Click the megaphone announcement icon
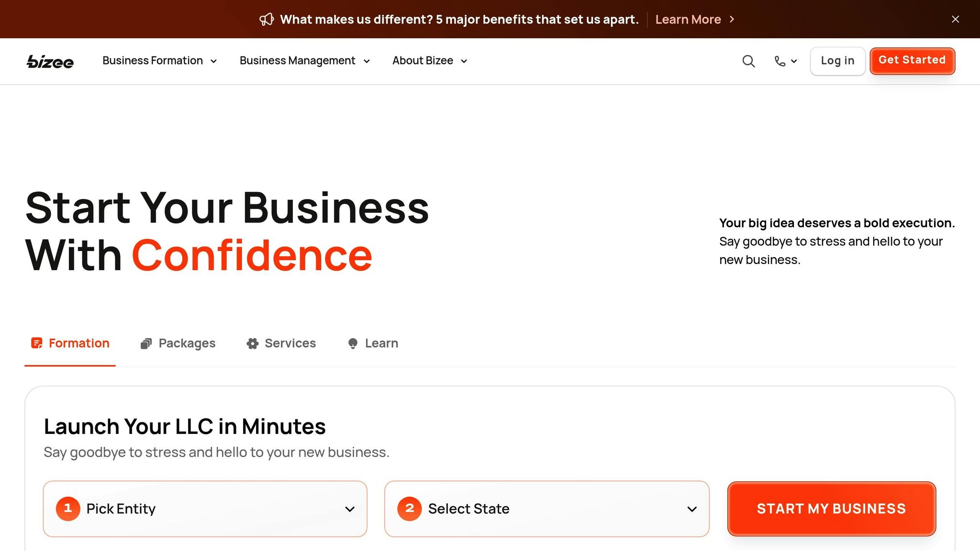The image size is (980, 551). pyautogui.click(x=267, y=20)
